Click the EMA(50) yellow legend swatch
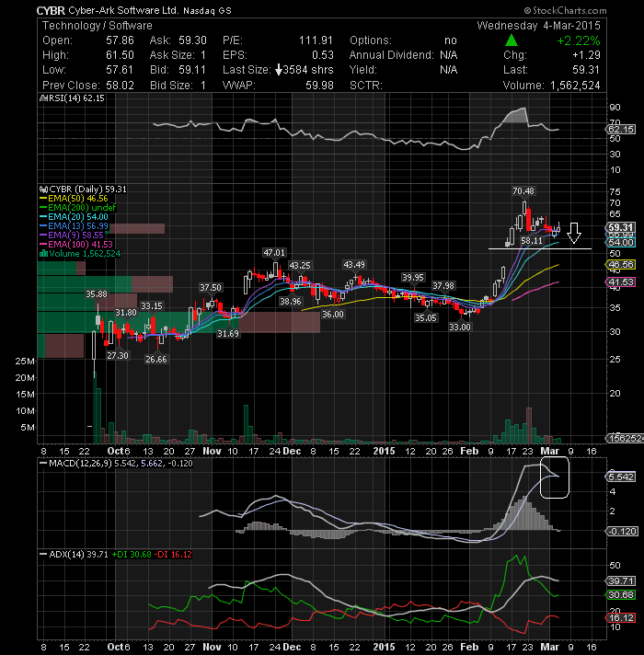This screenshot has height=655, width=644. point(43,199)
